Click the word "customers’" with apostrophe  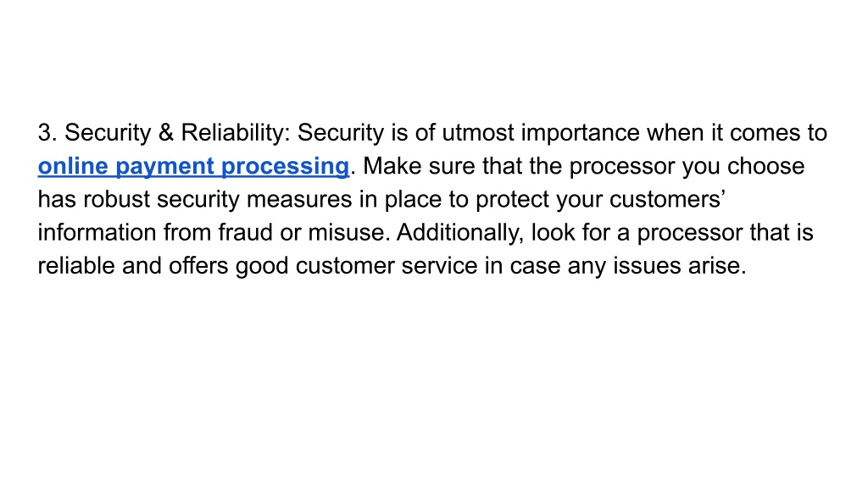click(668, 200)
